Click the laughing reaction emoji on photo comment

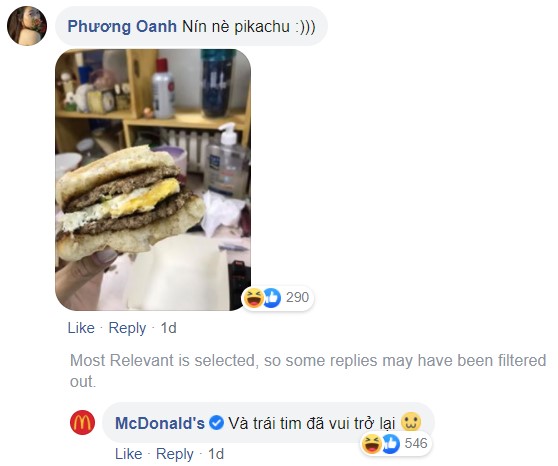click(x=253, y=298)
